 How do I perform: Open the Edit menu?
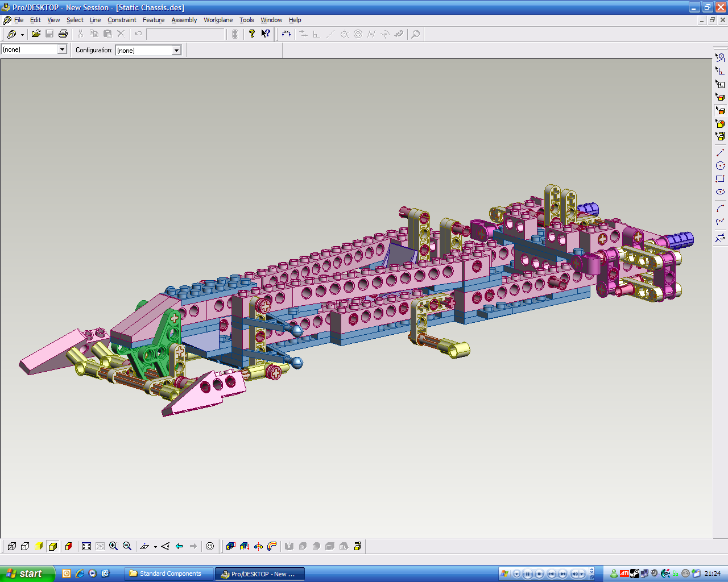coord(35,20)
